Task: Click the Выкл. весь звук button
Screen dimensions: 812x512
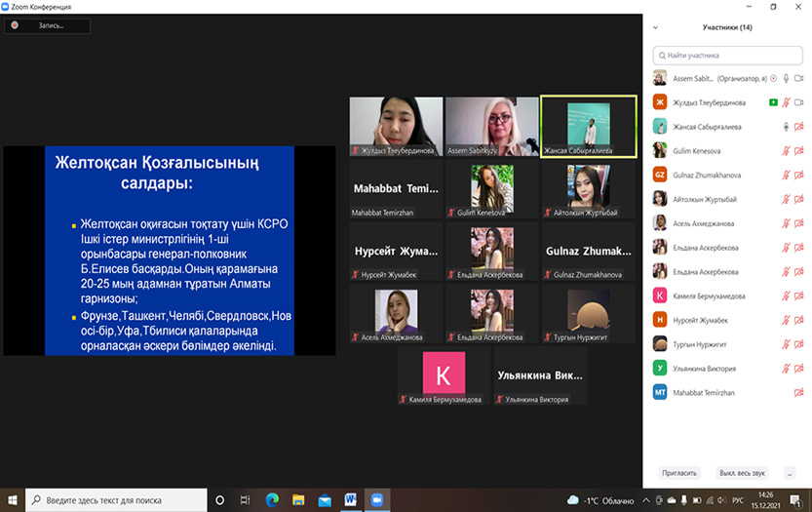Action: (x=742, y=473)
